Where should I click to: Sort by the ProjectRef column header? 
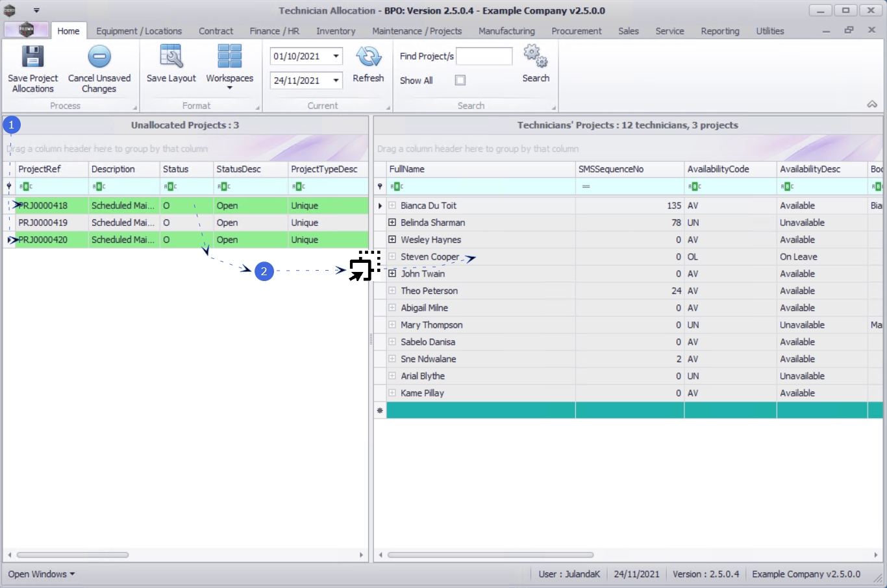tap(52, 169)
